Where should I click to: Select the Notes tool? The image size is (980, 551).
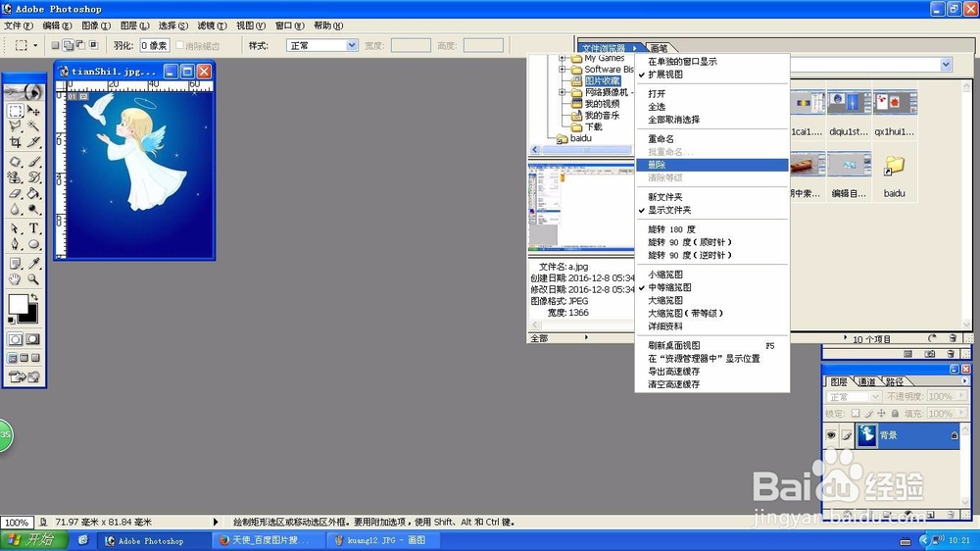pyautogui.click(x=16, y=264)
